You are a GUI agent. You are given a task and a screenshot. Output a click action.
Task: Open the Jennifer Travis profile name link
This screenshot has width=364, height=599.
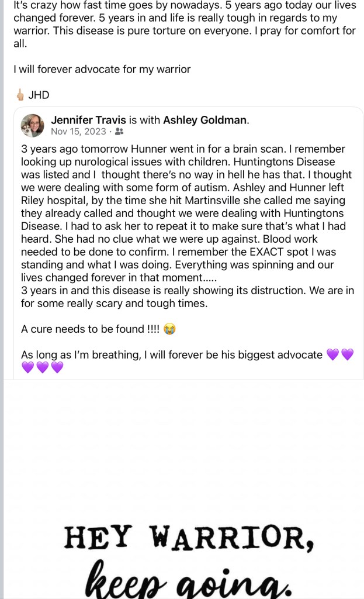[x=88, y=119]
